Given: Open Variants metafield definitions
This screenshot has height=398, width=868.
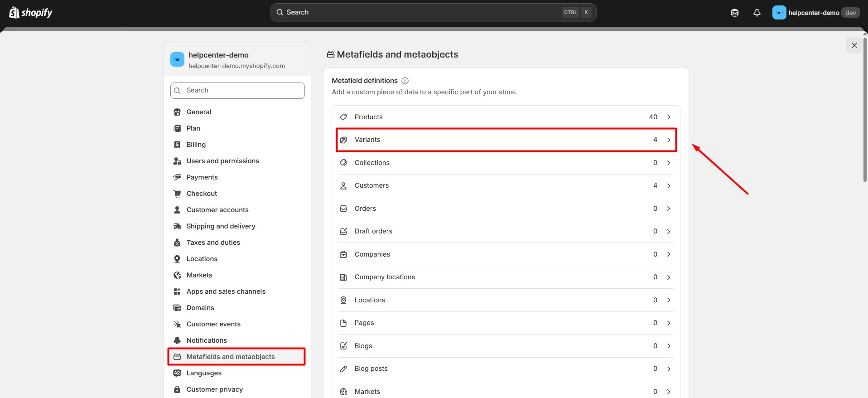Looking at the screenshot, I should pos(506,140).
